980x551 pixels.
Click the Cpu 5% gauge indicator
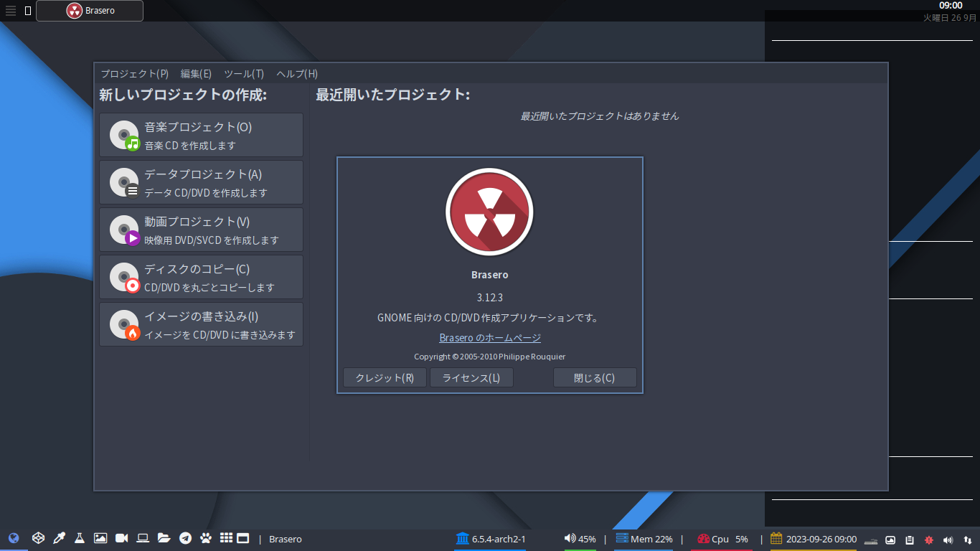pyautogui.click(x=722, y=539)
